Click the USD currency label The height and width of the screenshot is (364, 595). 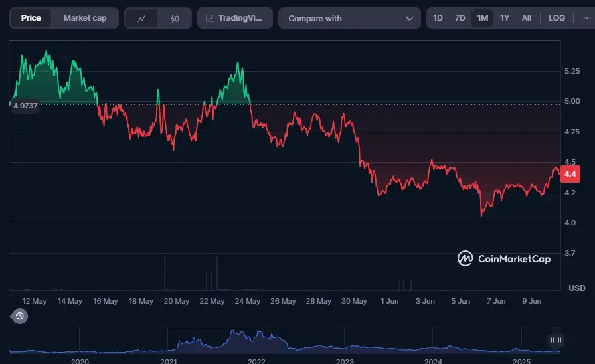[577, 288]
